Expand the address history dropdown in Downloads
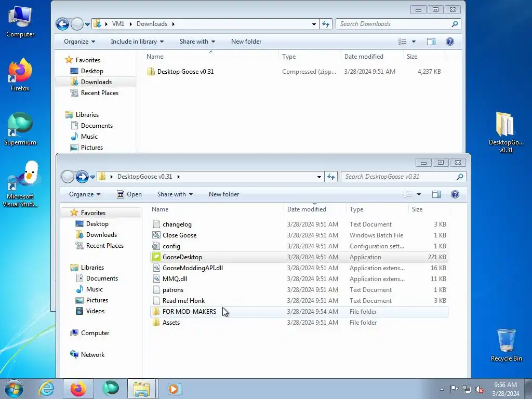 tap(314, 24)
